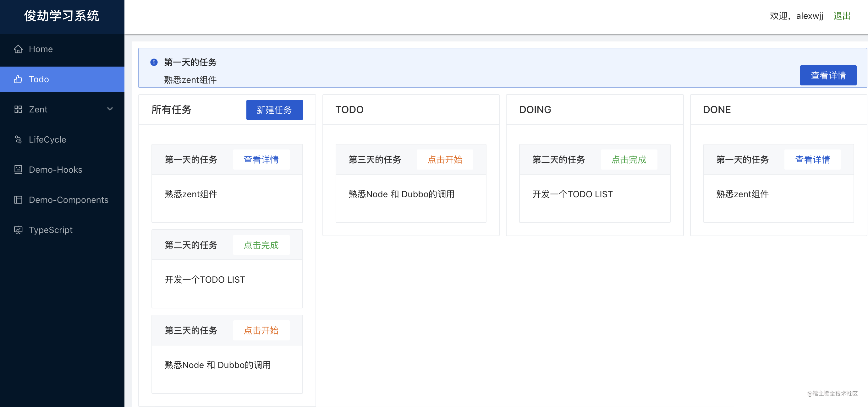
Task: Click 点击完成 in DOING column card
Action: click(x=629, y=160)
